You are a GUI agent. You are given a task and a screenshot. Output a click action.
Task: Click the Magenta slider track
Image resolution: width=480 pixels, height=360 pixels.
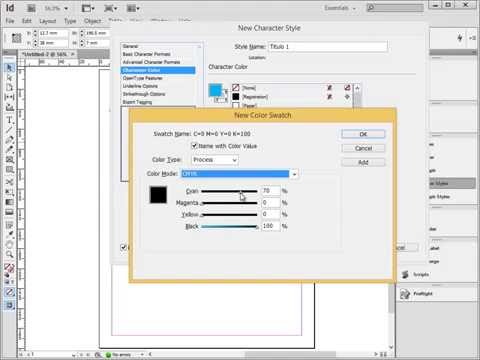(229, 203)
